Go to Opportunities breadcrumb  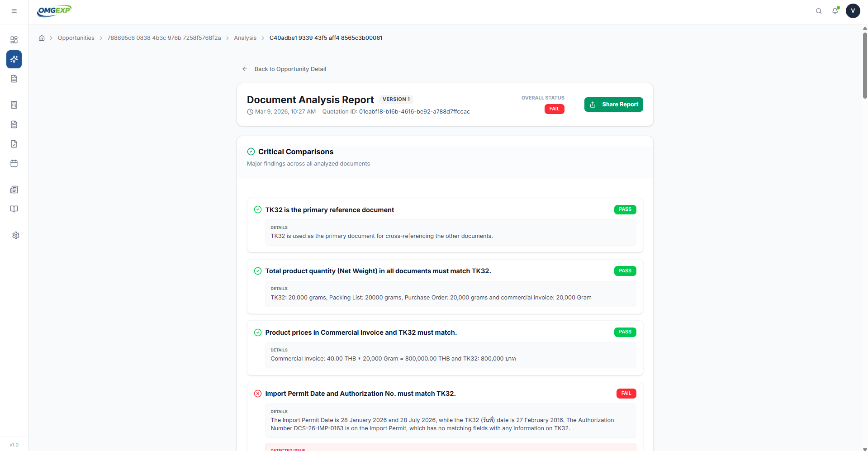click(76, 38)
